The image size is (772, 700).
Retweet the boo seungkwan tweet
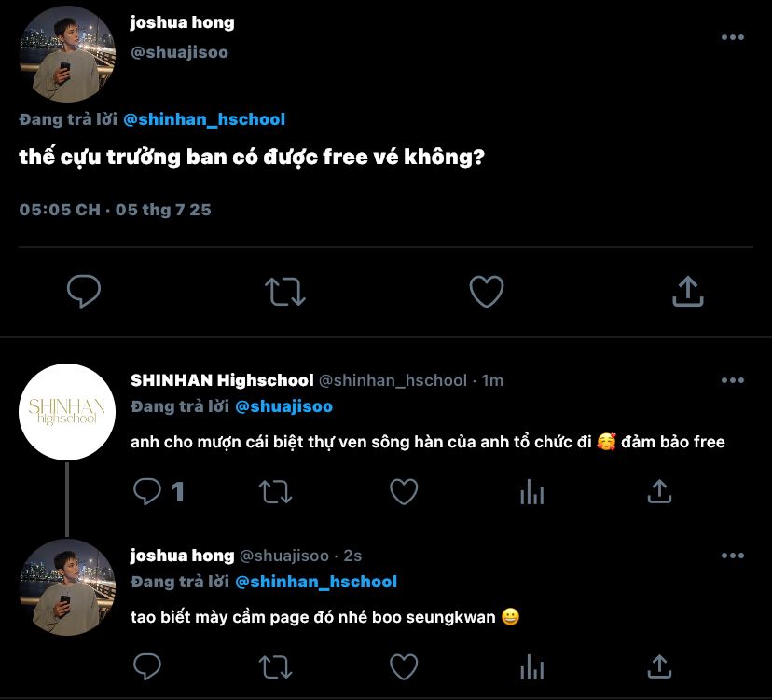[x=275, y=666]
